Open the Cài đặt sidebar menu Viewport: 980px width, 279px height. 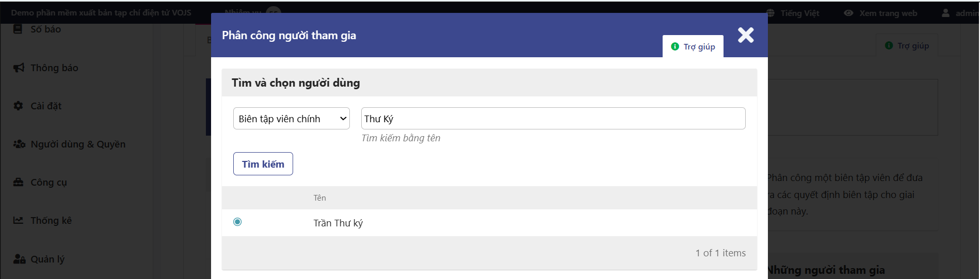coord(46,106)
